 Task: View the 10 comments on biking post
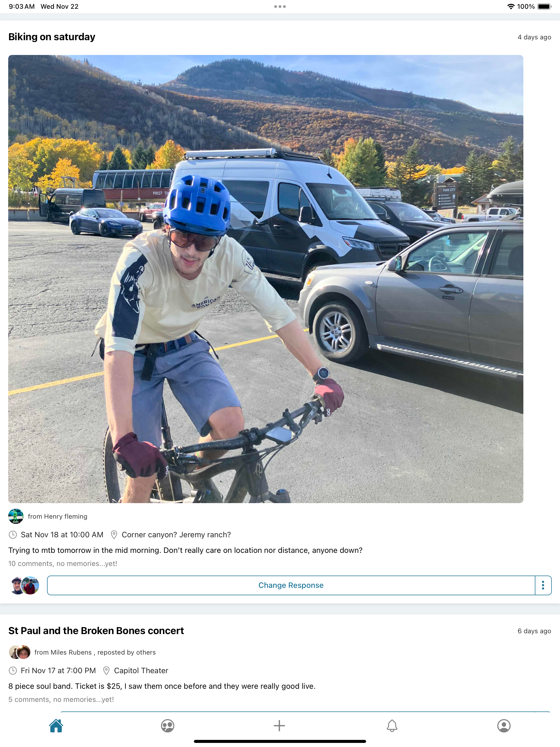(x=63, y=564)
